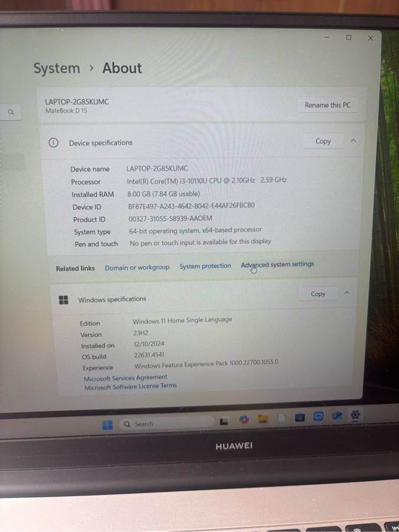The height and width of the screenshot is (532, 399).
Task: Copy the Windows specifications
Action: 317,294
